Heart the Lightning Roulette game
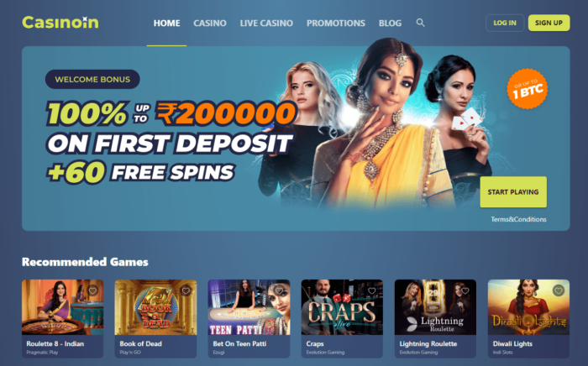This screenshot has width=588, height=366. (x=465, y=290)
